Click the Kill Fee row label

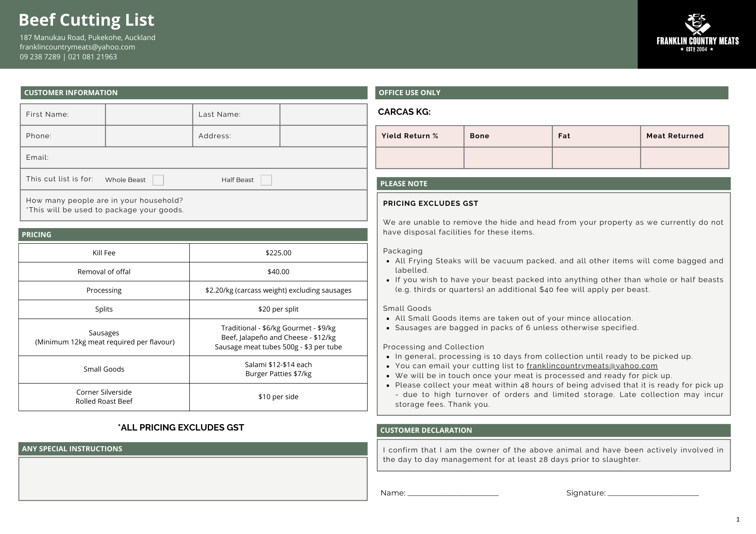click(104, 253)
